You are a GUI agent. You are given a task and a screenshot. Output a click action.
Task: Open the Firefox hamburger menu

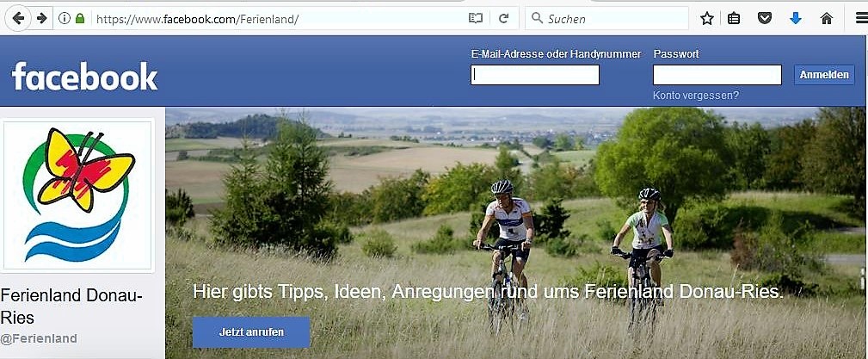tap(861, 18)
